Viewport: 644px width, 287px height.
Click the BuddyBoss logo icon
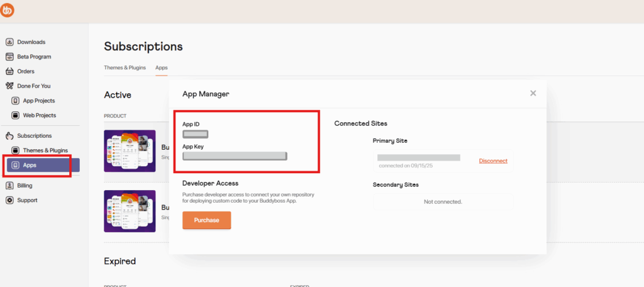[x=8, y=11]
